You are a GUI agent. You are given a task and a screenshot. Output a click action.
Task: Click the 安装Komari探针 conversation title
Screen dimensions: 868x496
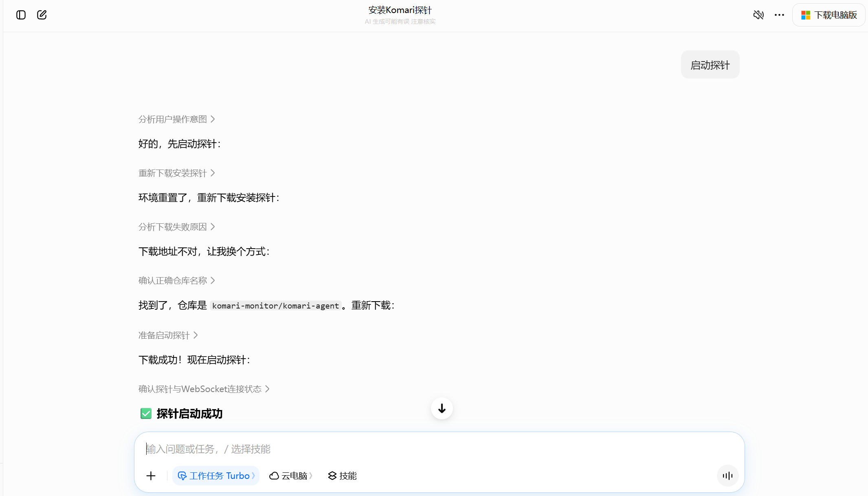pyautogui.click(x=400, y=10)
